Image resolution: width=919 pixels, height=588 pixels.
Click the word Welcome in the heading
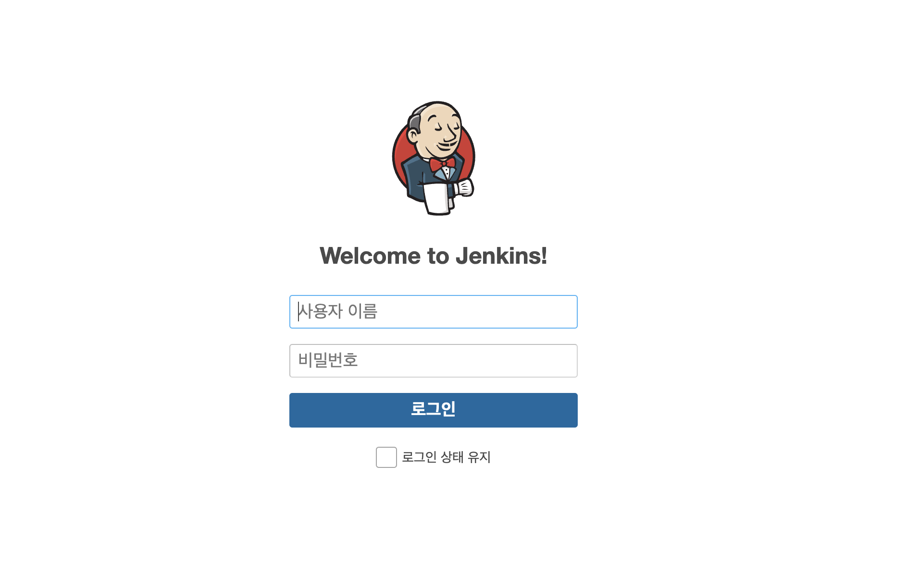(370, 256)
